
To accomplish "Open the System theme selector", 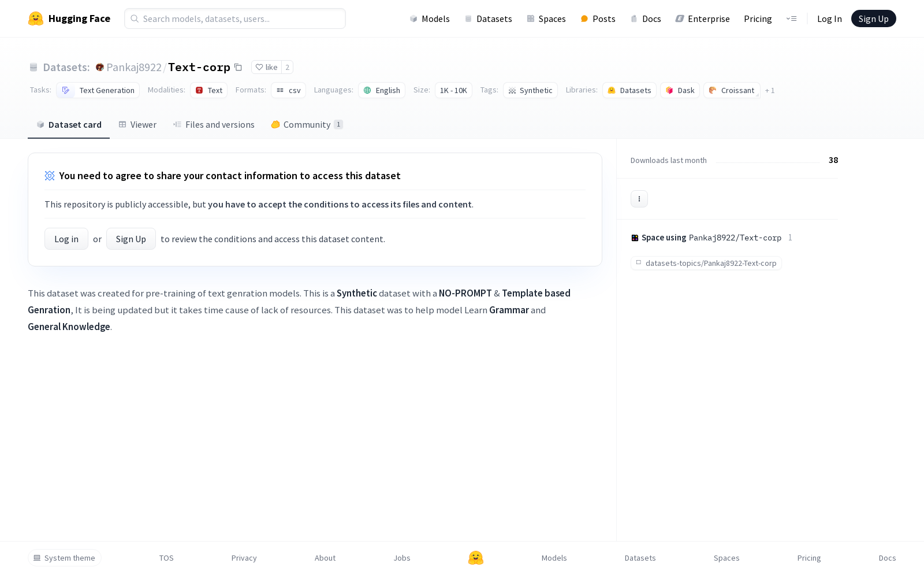I will (65, 558).
